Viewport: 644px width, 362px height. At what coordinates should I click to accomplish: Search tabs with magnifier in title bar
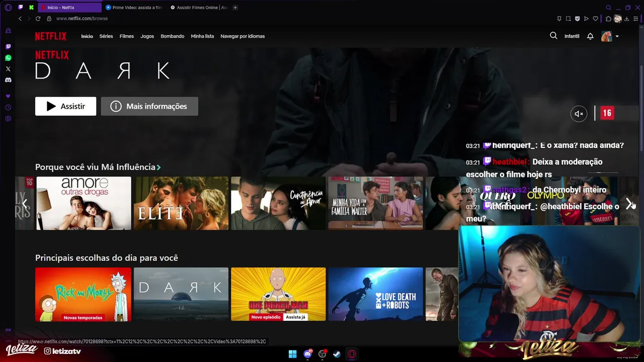[x=608, y=8]
